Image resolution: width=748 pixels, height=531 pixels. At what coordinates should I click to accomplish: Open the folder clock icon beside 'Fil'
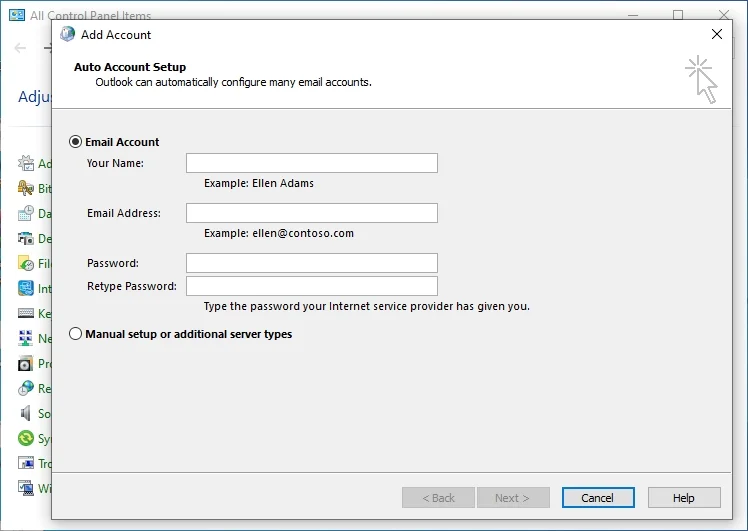tap(26, 263)
